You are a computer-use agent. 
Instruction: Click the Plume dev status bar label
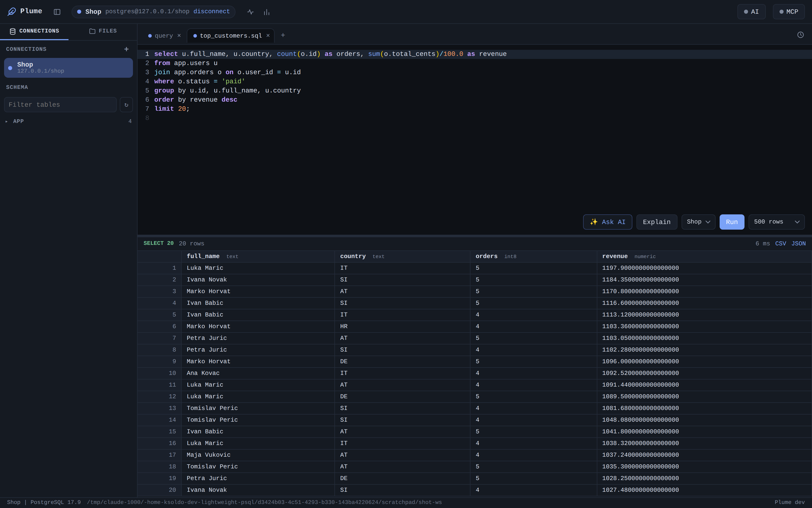pyautogui.click(x=789, y=503)
